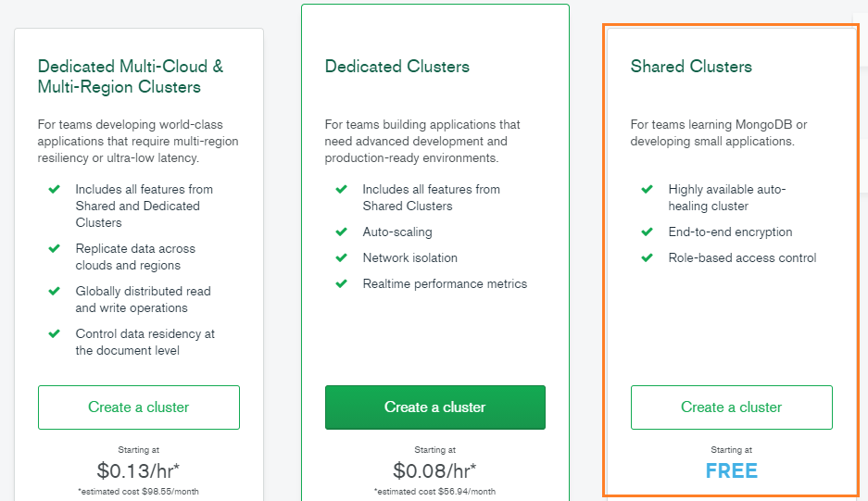Click checkmark beside Replicate data across clouds
Image resolution: width=868 pixels, height=501 pixels.
[x=54, y=248]
